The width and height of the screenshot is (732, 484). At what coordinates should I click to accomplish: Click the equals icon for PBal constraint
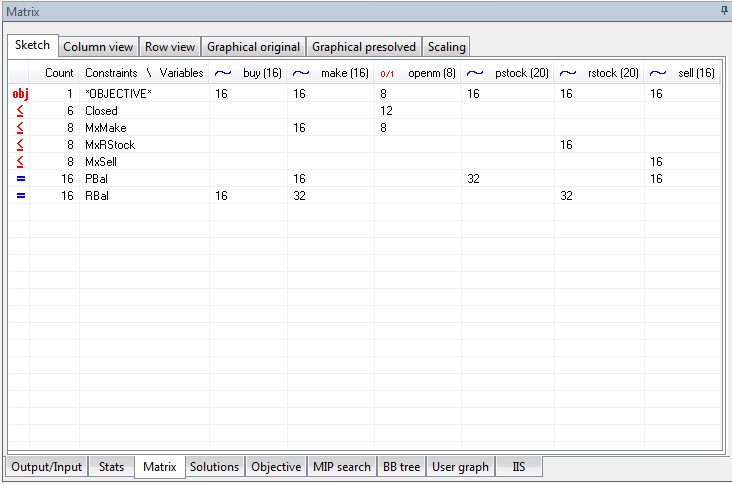20,178
